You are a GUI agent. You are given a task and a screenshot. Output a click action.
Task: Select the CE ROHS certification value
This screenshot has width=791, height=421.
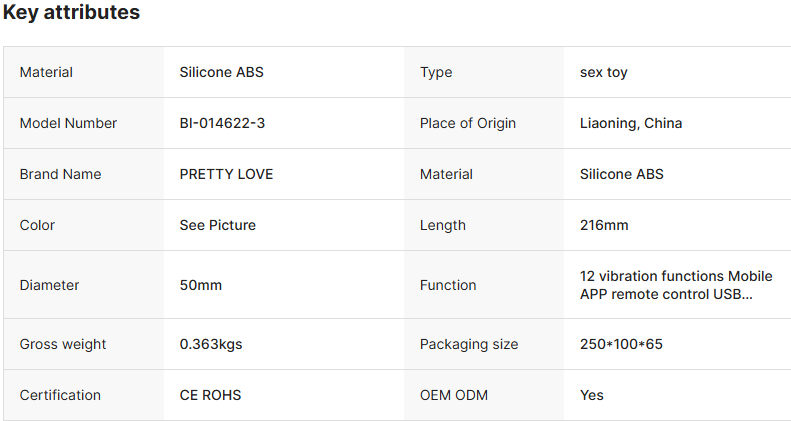pos(210,395)
